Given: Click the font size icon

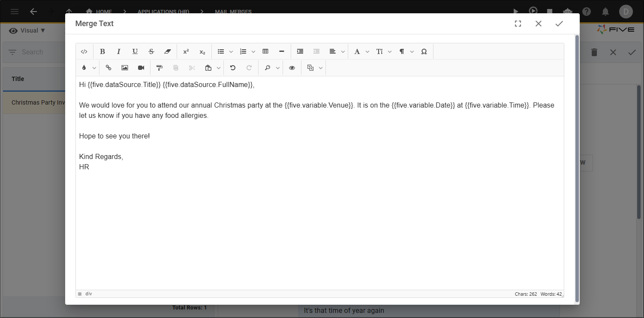Looking at the screenshot, I should tap(379, 51).
